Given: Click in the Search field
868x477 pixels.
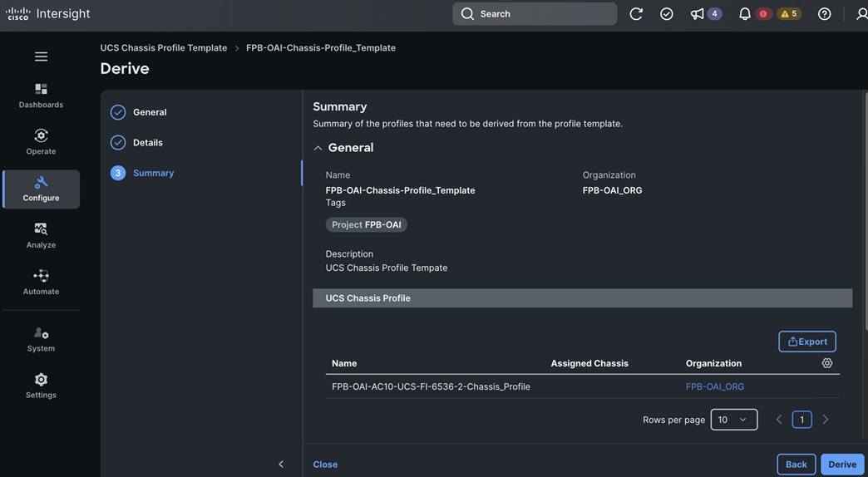Looking at the screenshot, I should pyautogui.click(x=535, y=14).
